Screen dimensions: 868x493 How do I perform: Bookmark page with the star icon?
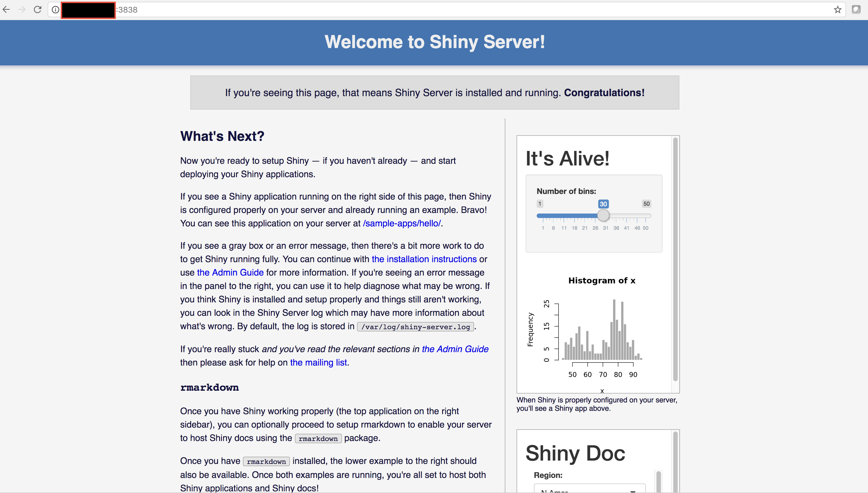coord(837,10)
